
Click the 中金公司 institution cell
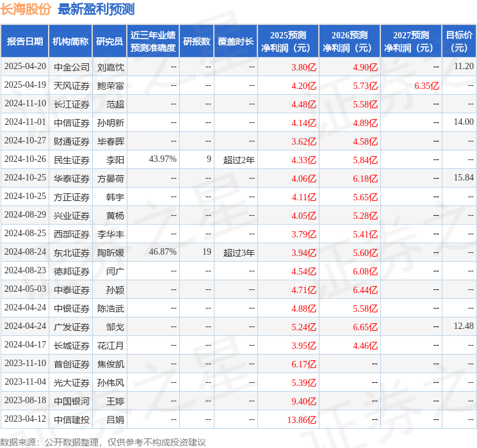pos(72,67)
